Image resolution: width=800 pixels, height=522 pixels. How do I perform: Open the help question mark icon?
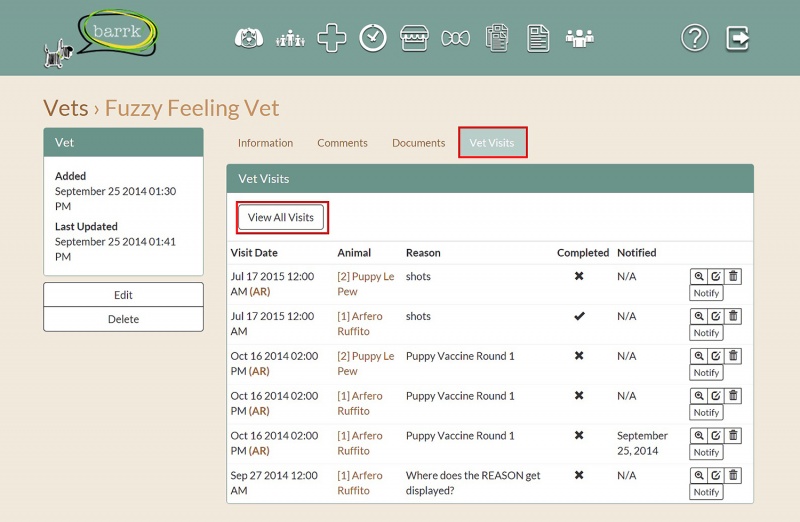pyautogui.click(x=695, y=38)
